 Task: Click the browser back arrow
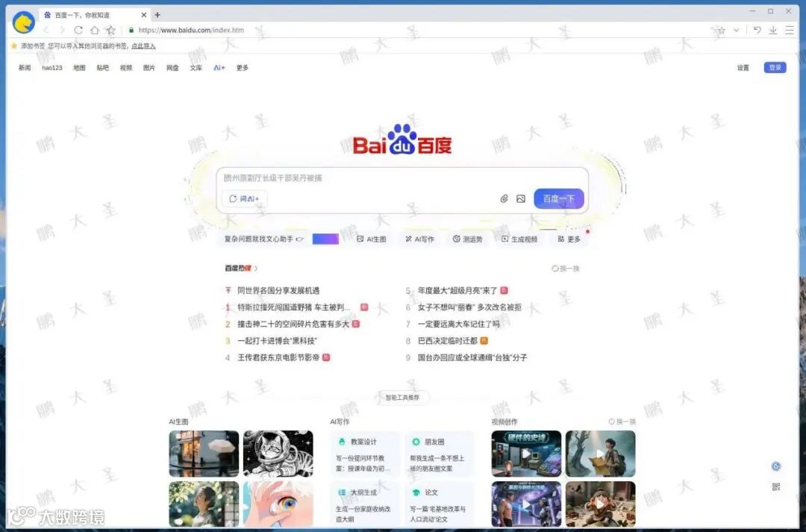pos(46,31)
